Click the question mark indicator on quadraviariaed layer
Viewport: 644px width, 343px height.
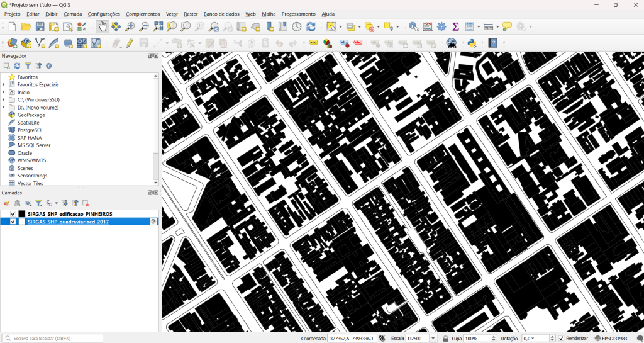click(x=153, y=222)
